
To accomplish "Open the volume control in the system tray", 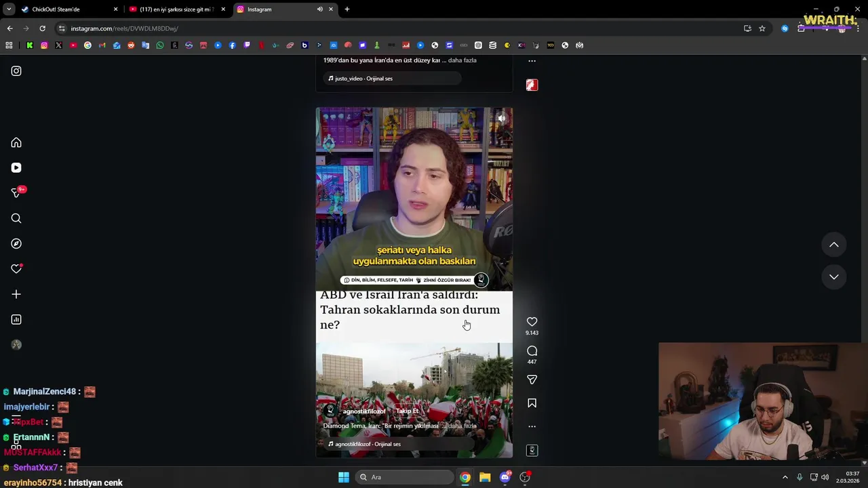I will point(825,477).
